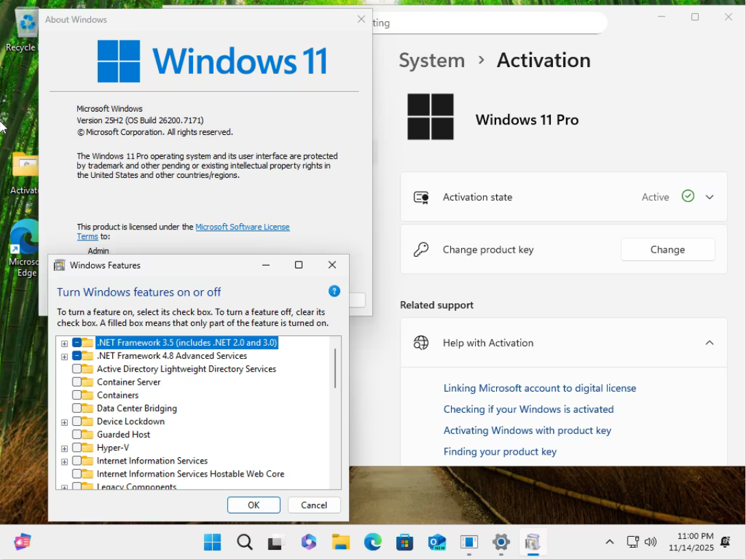The width and height of the screenshot is (746, 560).
Task: Click the taskbar Search magnifier
Action: coord(244,543)
